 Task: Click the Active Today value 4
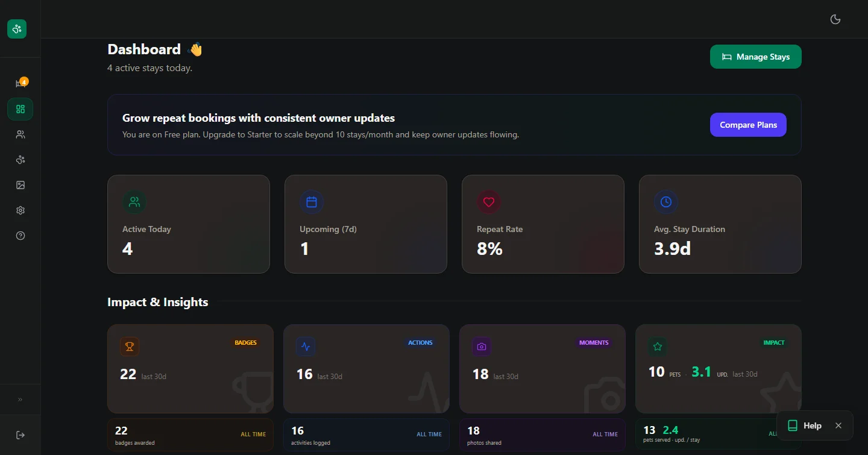[x=128, y=249]
